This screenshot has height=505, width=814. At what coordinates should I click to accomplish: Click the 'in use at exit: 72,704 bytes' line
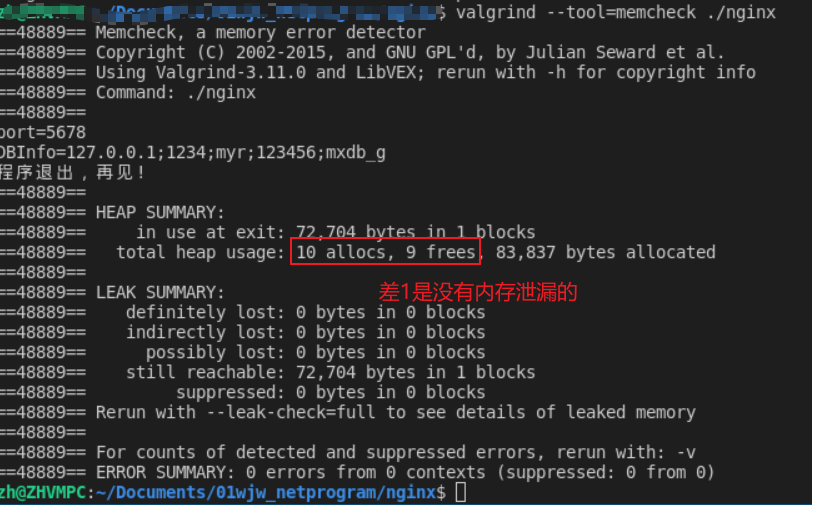[x=335, y=232]
